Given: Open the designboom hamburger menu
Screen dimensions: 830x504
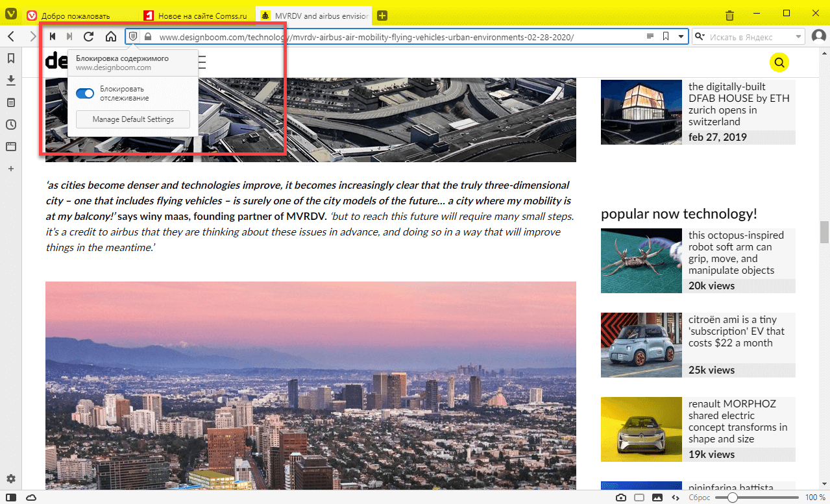Looking at the screenshot, I should pyautogui.click(x=201, y=62).
